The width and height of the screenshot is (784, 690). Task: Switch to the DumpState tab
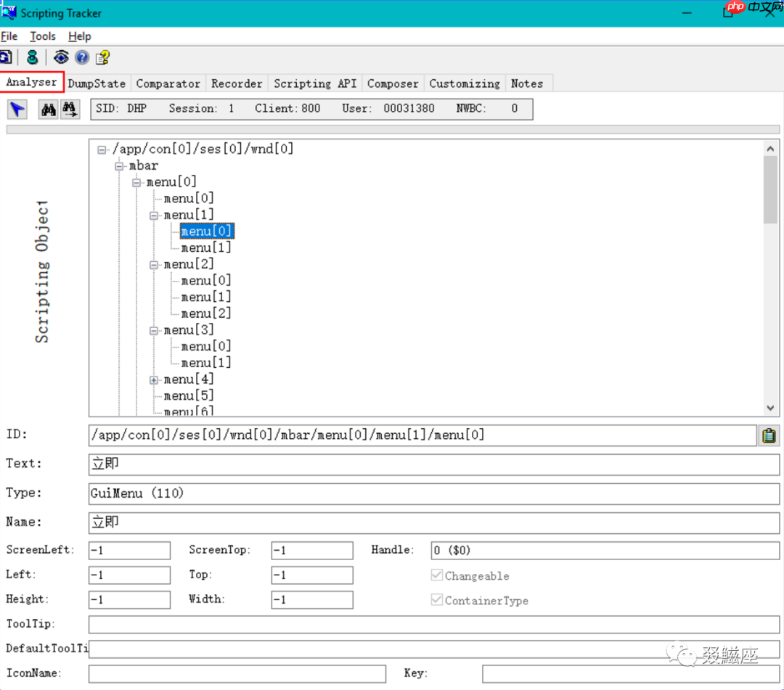click(97, 83)
